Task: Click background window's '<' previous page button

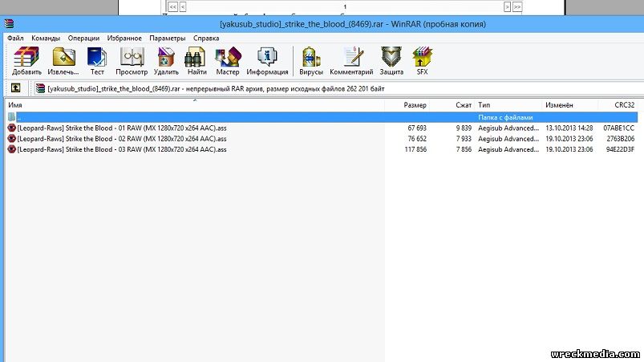Action: click(x=183, y=6)
